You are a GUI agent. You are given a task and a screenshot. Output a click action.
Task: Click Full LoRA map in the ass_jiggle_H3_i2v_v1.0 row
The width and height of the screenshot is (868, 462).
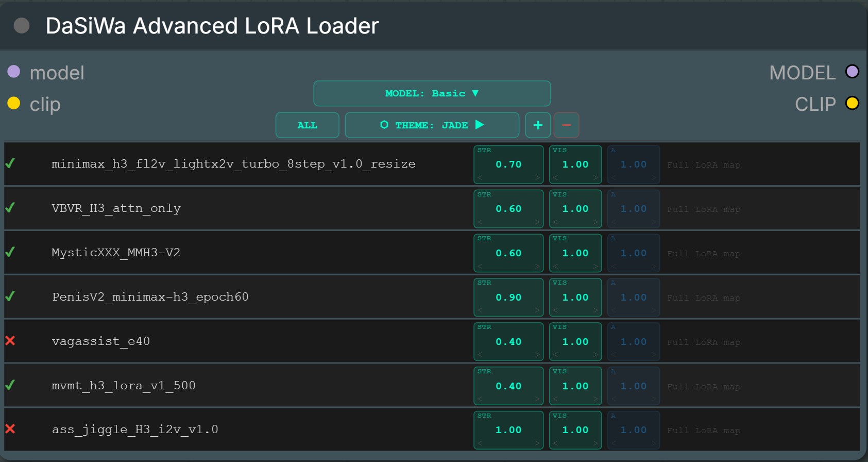click(704, 431)
